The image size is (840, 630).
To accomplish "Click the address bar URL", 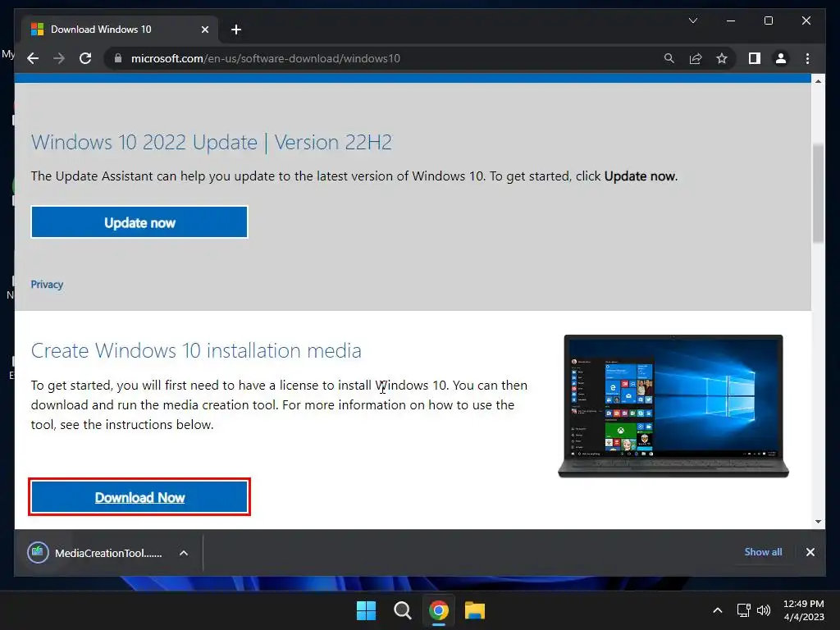I will click(x=265, y=58).
